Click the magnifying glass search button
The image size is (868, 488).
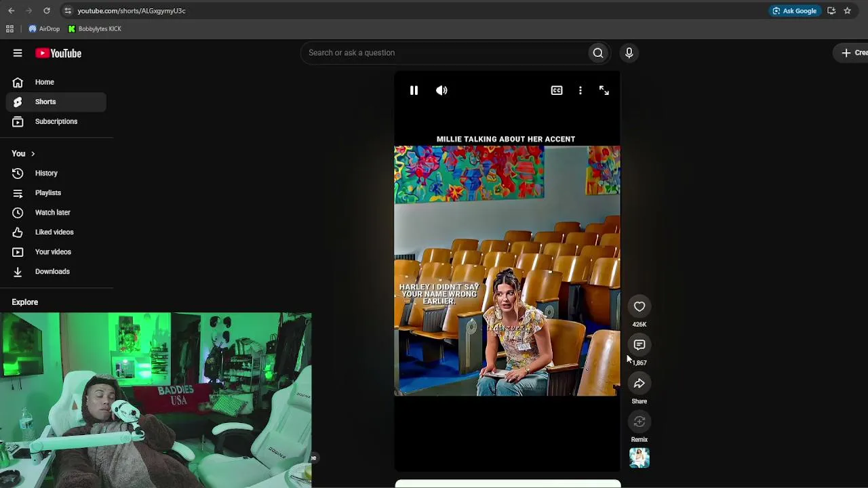(x=598, y=53)
